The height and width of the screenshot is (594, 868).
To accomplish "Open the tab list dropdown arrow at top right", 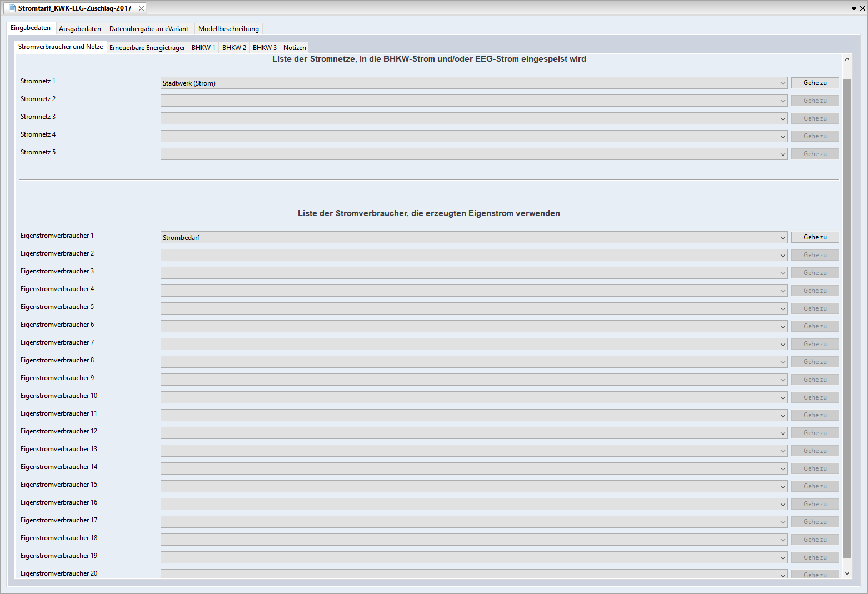I will [x=854, y=9].
